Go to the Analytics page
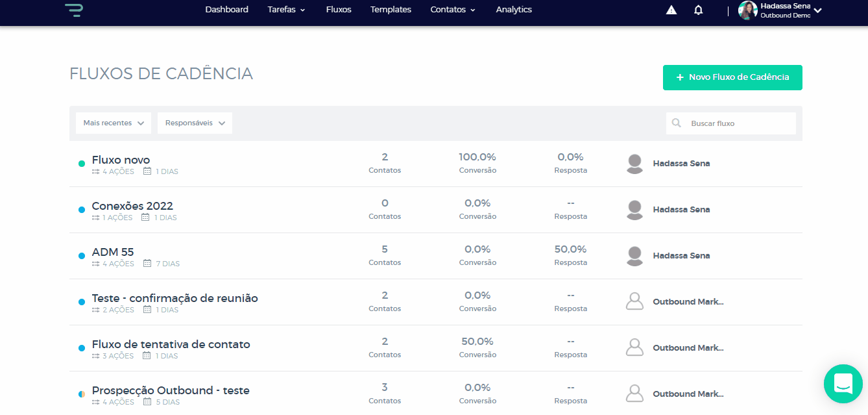 click(514, 10)
